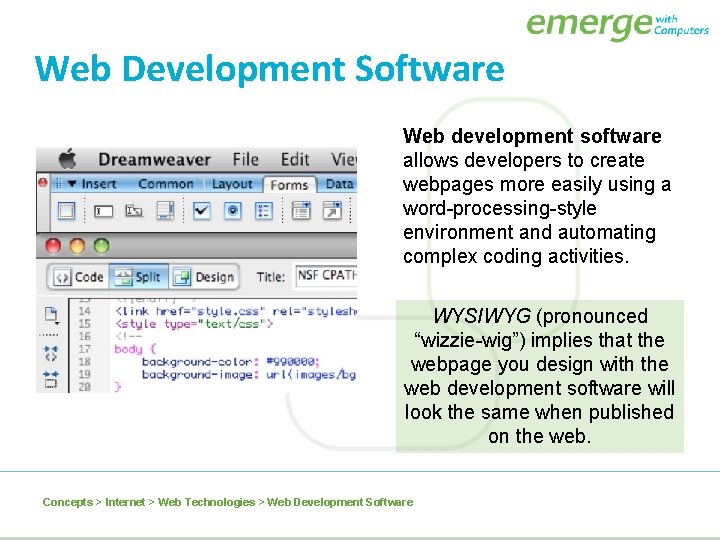The image size is (720, 540).
Task: Open the File menu
Action: [246, 159]
